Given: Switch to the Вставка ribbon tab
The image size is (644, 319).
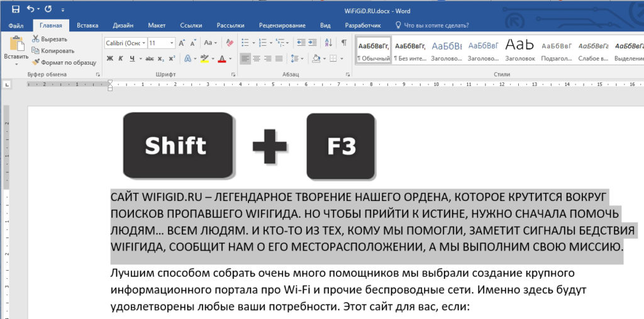Looking at the screenshot, I should 87,26.
